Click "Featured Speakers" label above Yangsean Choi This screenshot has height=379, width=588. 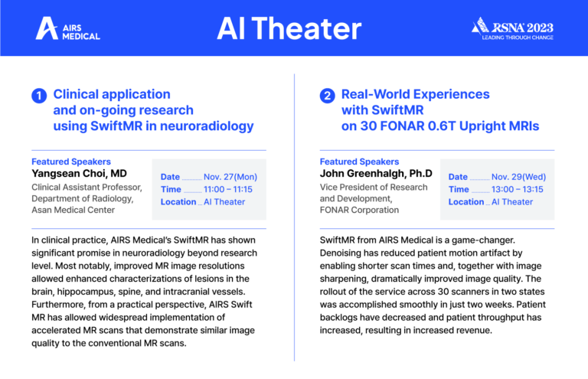[x=71, y=162]
